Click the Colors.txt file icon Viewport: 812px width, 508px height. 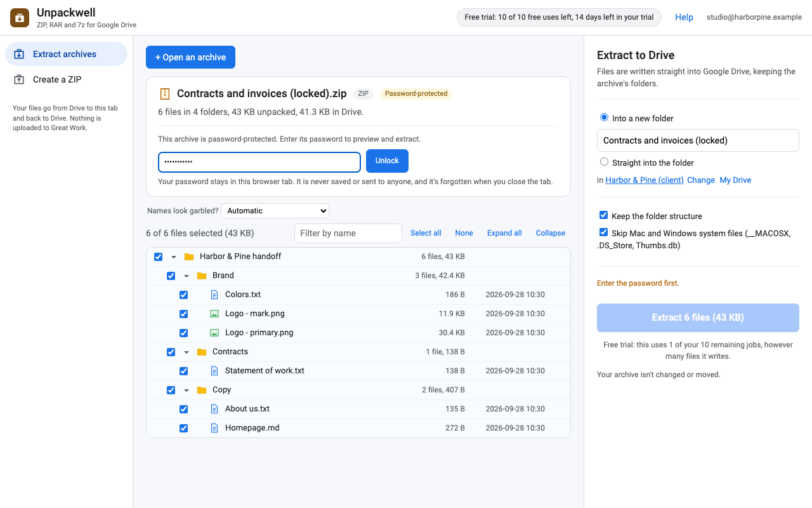tap(214, 295)
